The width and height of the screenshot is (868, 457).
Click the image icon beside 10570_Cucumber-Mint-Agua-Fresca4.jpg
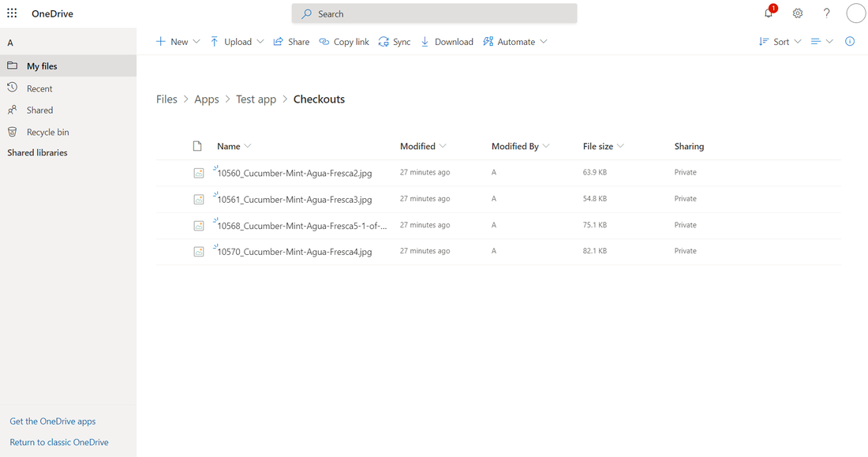click(x=199, y=251)
